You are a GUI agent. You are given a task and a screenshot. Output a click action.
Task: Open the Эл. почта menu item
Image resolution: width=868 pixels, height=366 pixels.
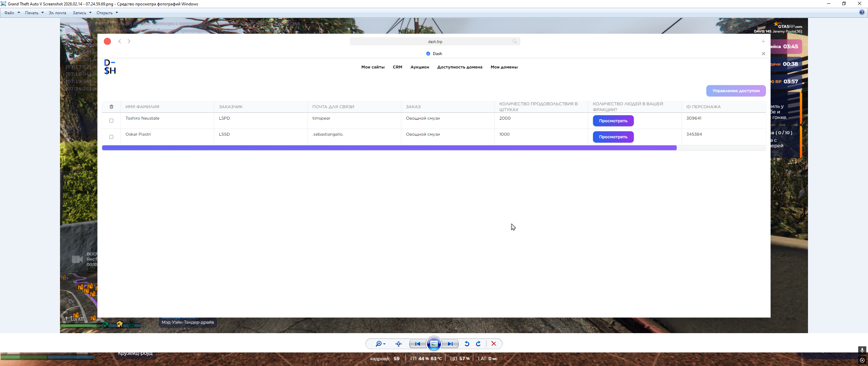pos(57,13)
